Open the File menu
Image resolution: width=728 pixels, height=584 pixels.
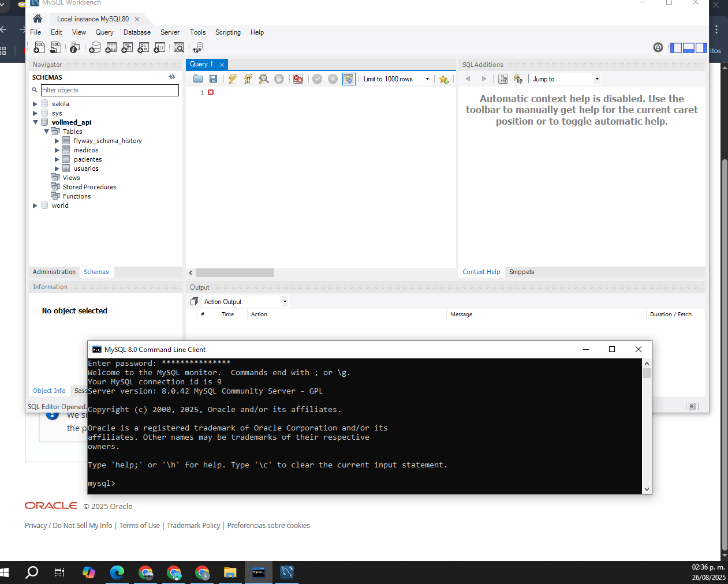click(36, 32)
